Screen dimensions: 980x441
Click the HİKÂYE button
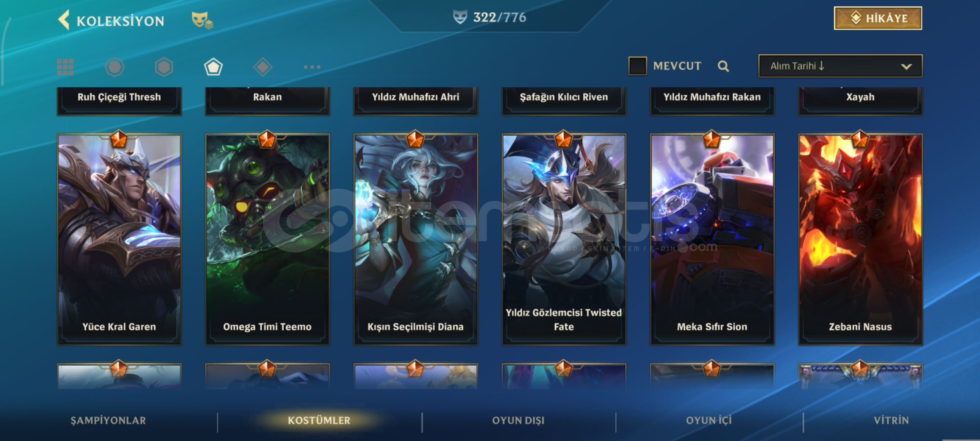click(x=878, y=18)
